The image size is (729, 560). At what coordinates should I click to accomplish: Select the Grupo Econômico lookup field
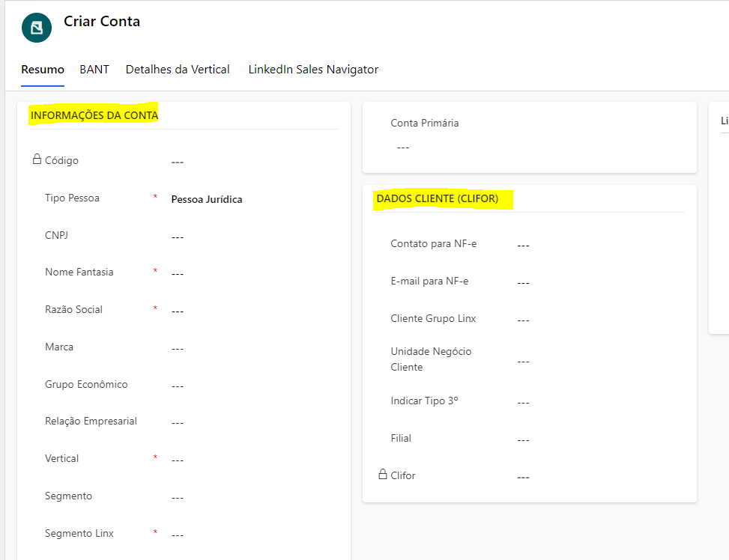pos(247,386)
